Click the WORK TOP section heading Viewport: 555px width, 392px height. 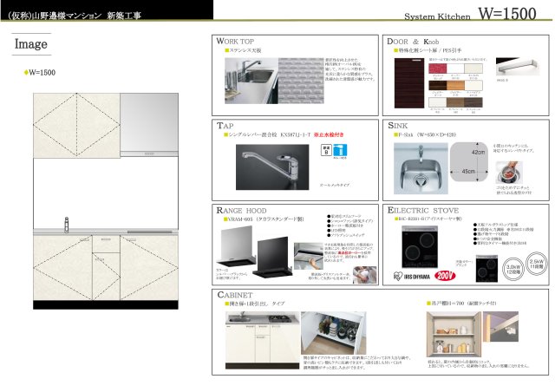coord(238,42)
